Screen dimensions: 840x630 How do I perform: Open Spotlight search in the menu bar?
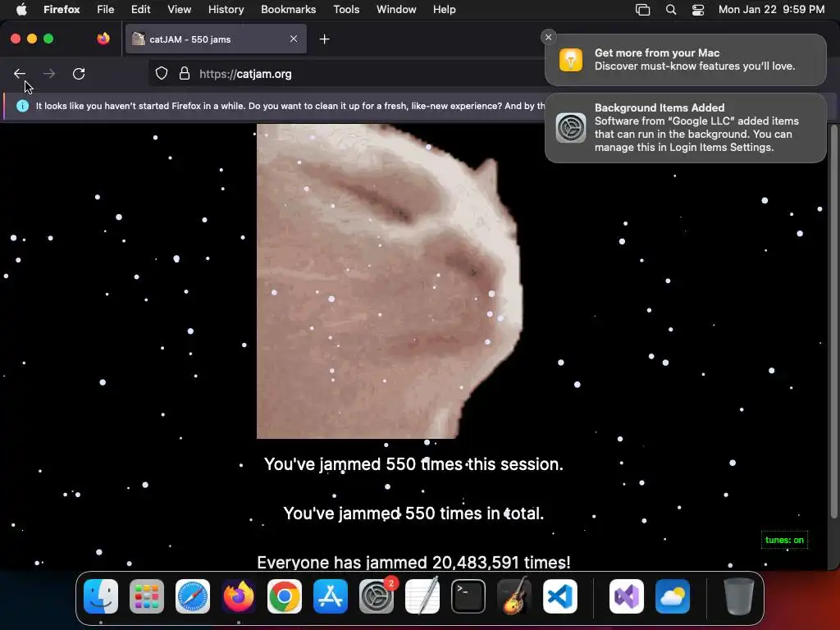tap(671, 10)
